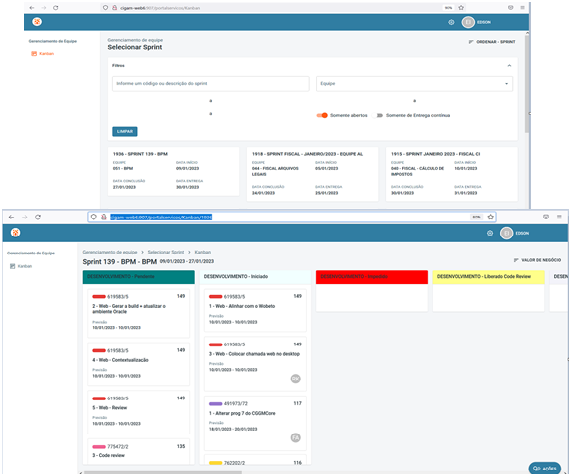Go back in the bottom browser window

[x=11, y=217]
